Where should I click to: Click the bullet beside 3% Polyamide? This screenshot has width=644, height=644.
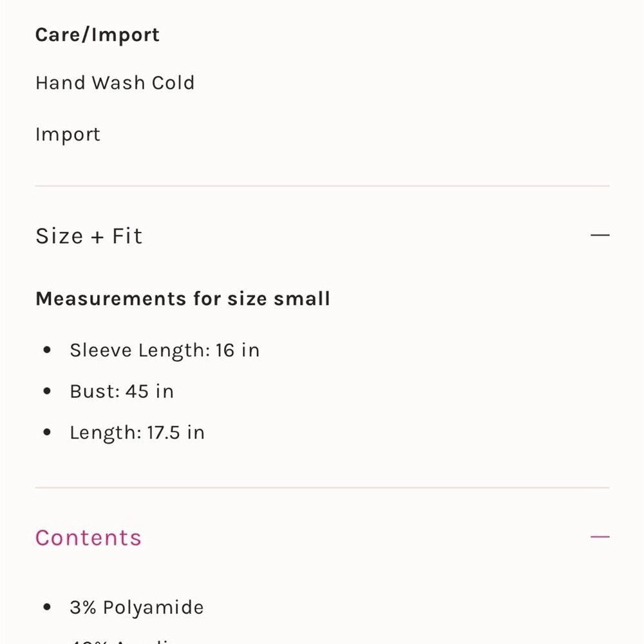(x=47, y=607)
